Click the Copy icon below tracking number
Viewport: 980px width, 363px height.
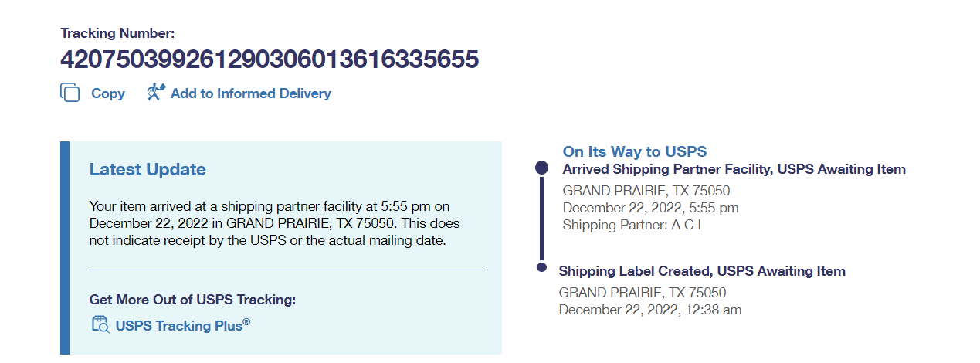point(70,93)
